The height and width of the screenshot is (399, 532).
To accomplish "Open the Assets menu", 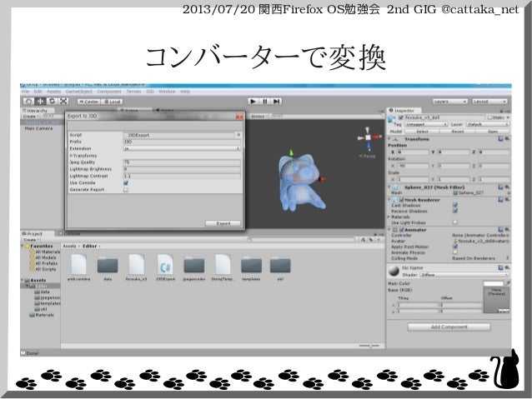I will (53, 92).
